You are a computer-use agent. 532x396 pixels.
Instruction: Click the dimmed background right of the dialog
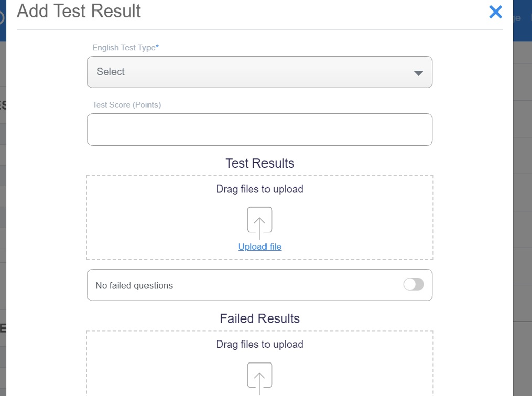(523, 210)
